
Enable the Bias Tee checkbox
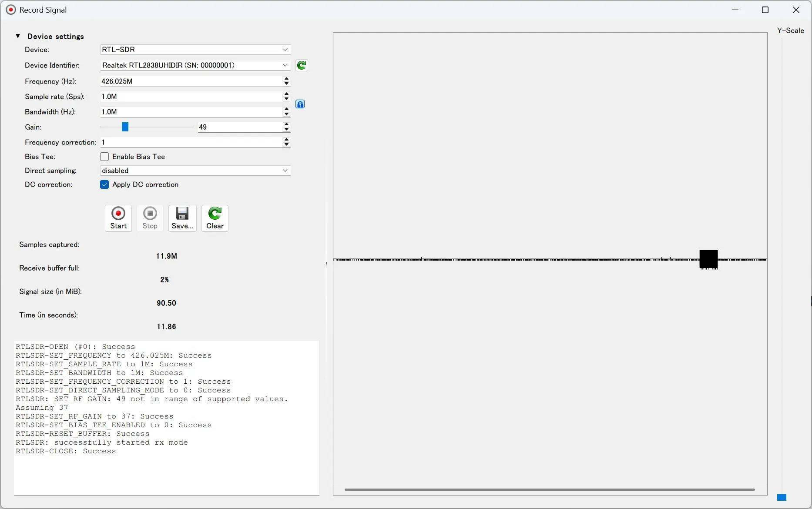104,157
